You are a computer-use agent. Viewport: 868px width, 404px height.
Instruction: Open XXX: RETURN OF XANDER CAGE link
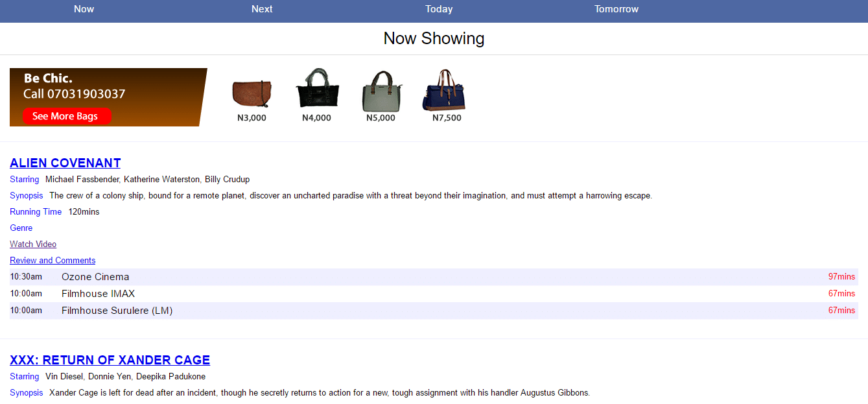[x=110, y=360]
